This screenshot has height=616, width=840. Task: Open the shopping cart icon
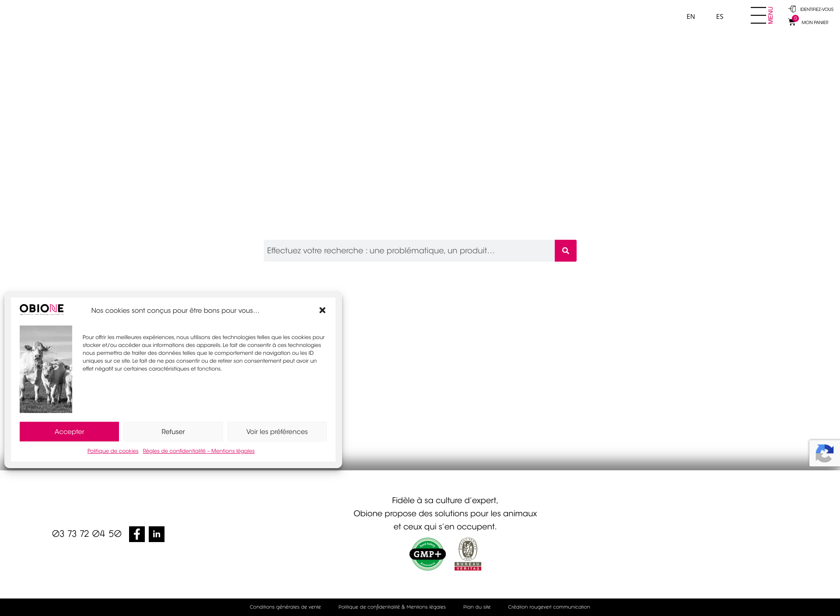(792, 22)
